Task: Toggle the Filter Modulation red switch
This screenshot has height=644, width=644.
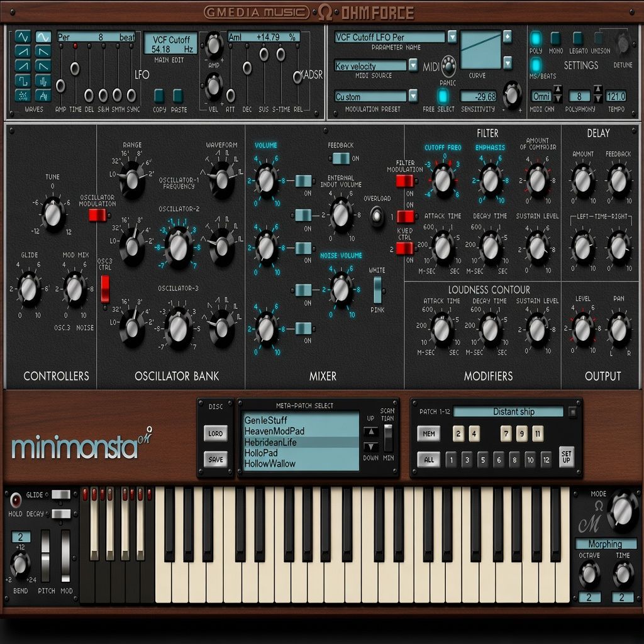Action: [404, 180]
